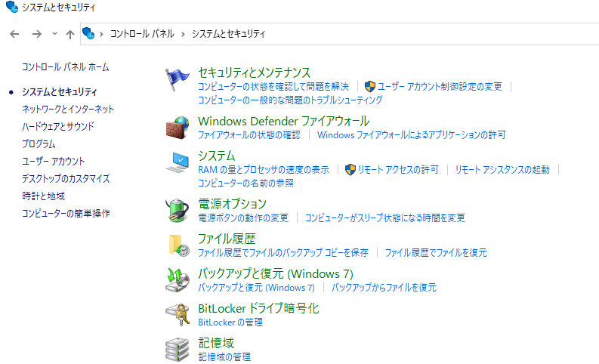Click the BitLocker drive lock and keys icon
The image size is (599, 364).
pos(178,315)
